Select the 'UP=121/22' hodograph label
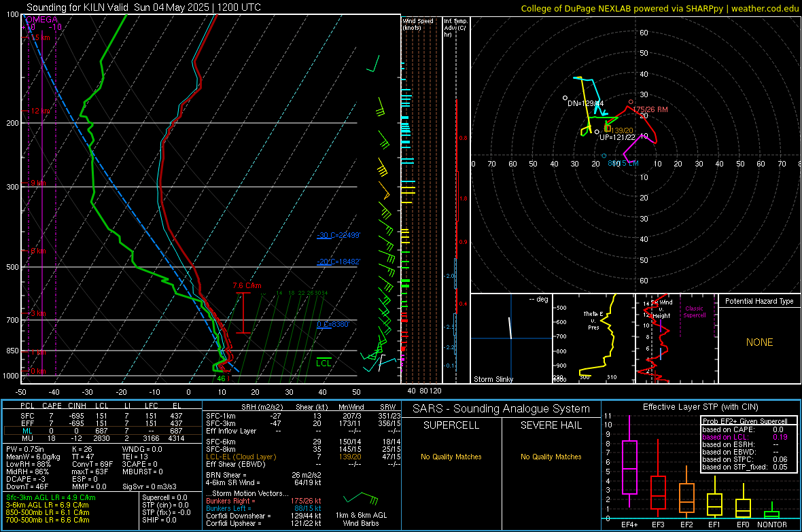Viewport: 802px width, 532px height. pos(617,137)
